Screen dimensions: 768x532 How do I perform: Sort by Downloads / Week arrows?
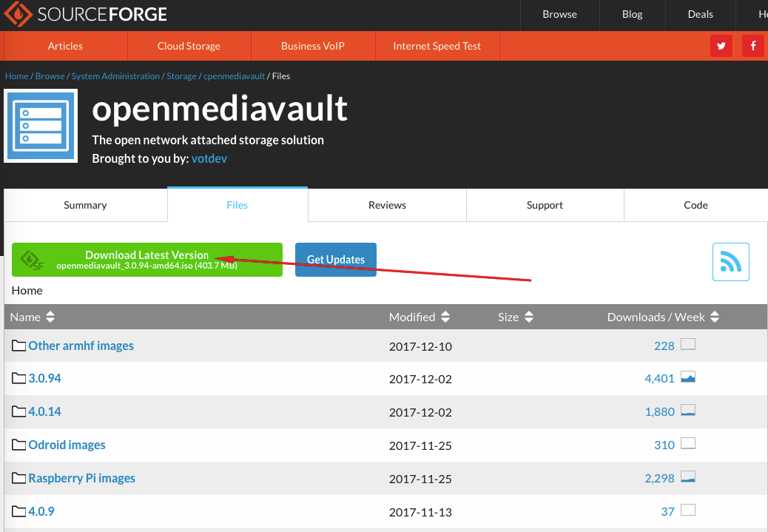[715, 317]
